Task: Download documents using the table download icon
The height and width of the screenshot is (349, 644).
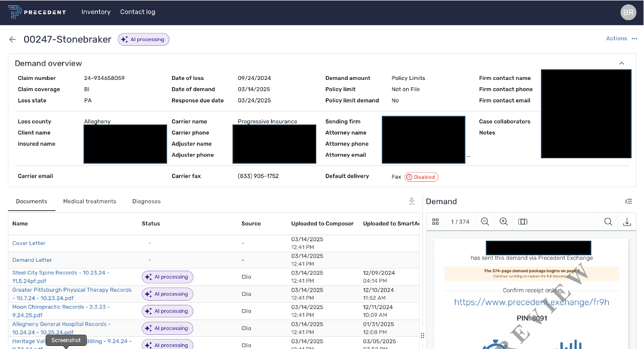Action: 411,201
